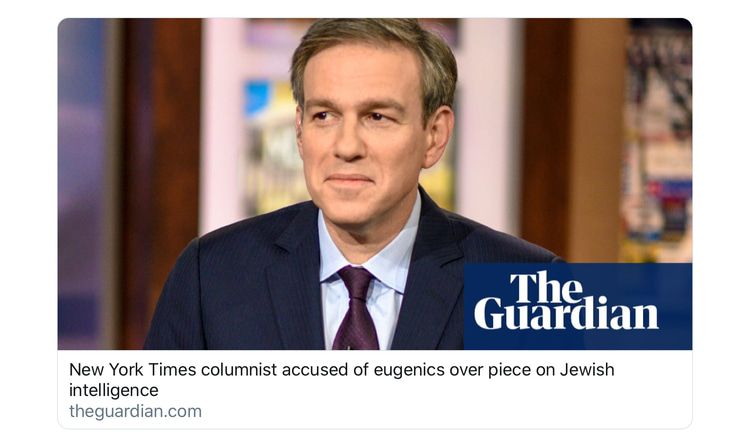
Task: Click the word "intelligence" on the second line
Action: click(113, 390)
